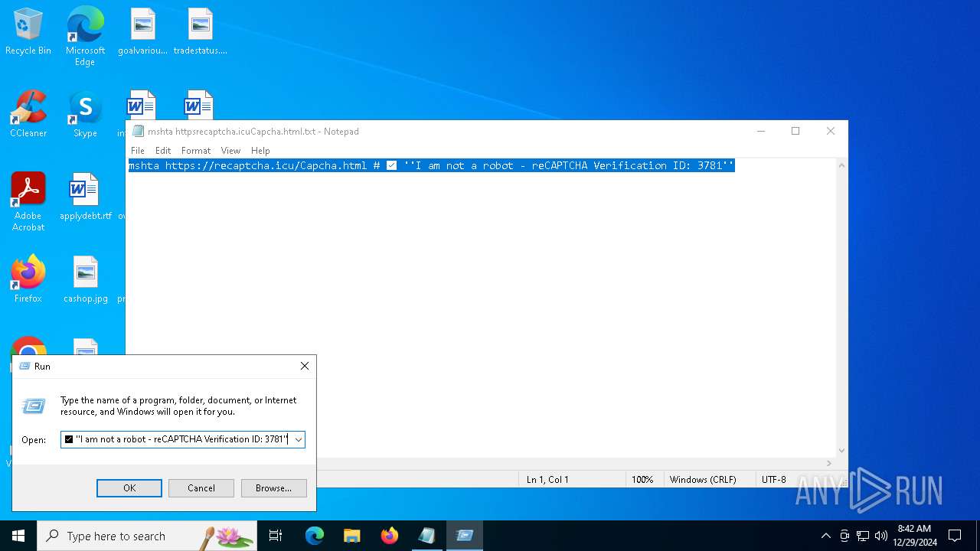The width and height of the screenshot is (980, 551).
Task: Open the View menu in Notepad
Action: 230,151
